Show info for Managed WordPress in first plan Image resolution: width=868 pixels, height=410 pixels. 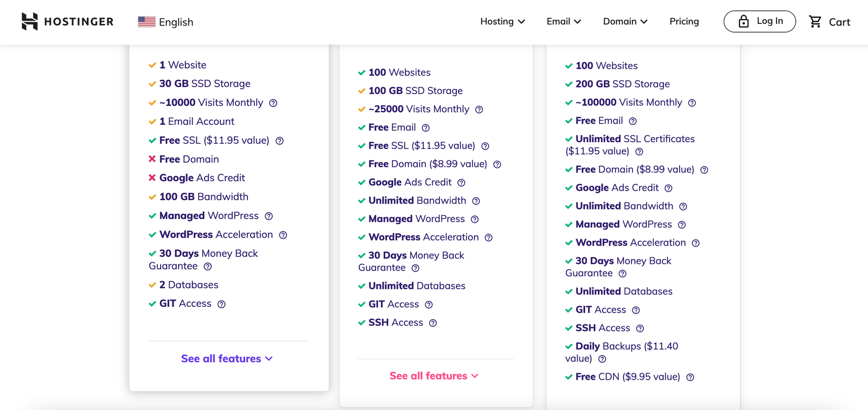tap(269, 216)
